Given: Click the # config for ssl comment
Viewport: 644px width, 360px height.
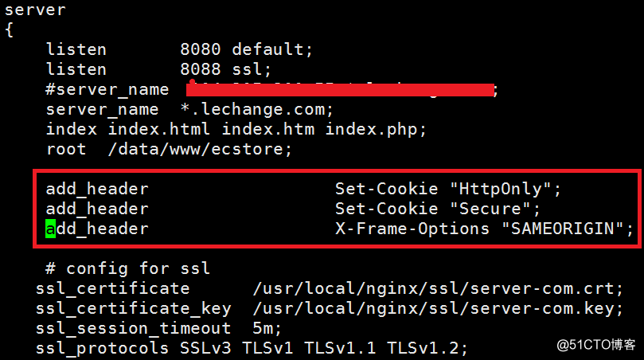Looking at the screenshot, I should click(x=128, y=268).
